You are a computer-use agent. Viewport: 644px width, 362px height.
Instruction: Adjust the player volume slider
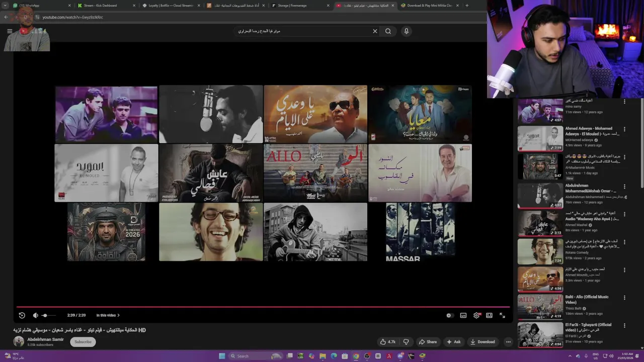pos(48,315)
